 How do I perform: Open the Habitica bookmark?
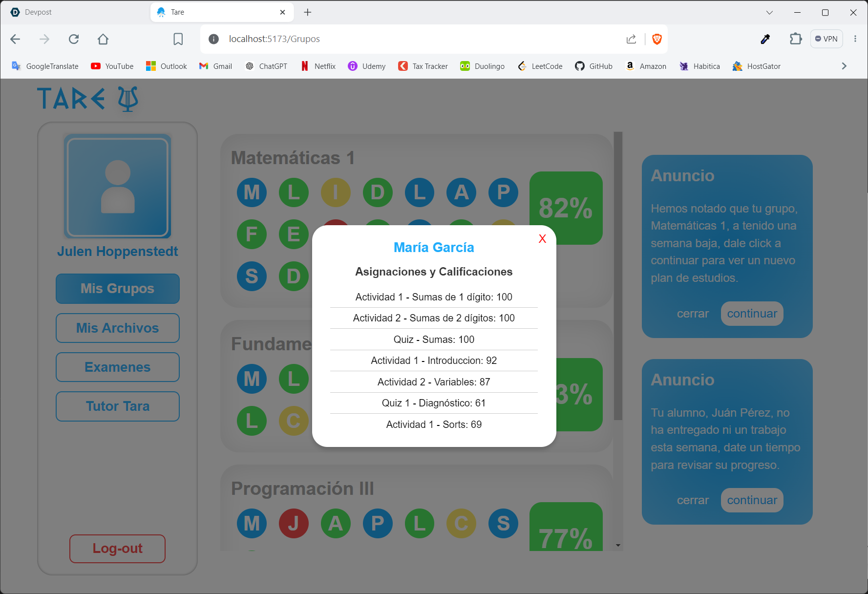pos(700,66)
